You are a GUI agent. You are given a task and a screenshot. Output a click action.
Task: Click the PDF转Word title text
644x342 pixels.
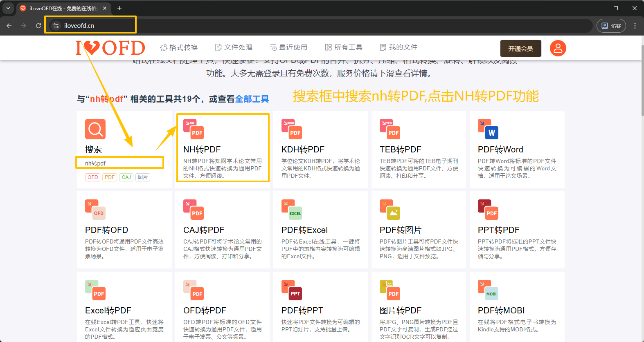pos(500,150)
